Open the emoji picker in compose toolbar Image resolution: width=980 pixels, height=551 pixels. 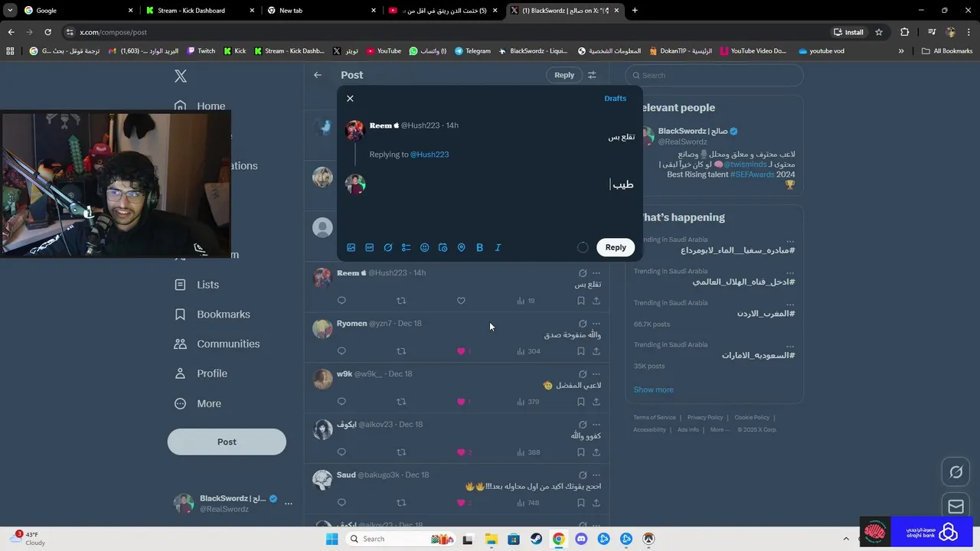click(x=425, y=247)
